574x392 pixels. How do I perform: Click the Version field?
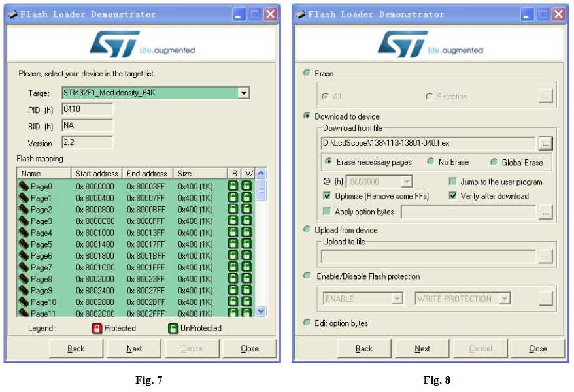click(x=87, y=142)
